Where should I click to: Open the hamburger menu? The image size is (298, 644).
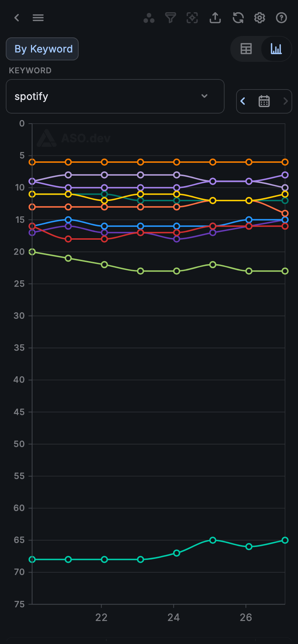[38, 18]
